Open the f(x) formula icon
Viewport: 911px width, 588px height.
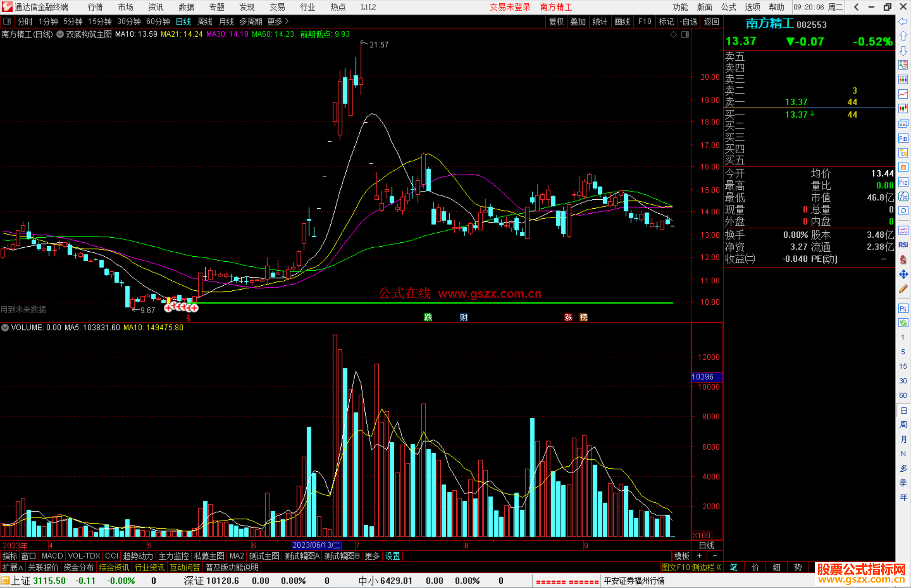pos(903,196)
